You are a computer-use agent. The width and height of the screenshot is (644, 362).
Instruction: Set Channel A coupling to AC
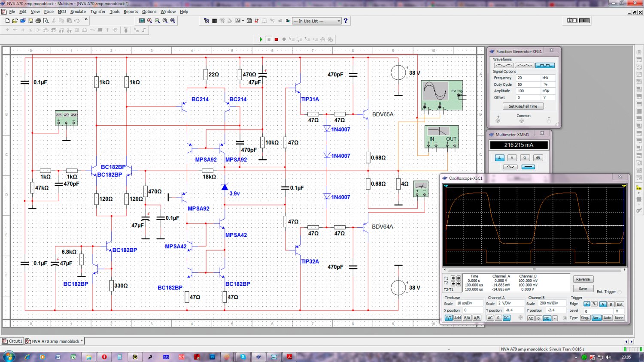[490, 318]
